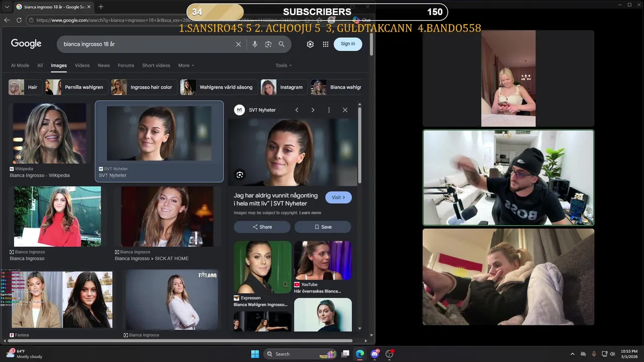Switch to the All results tab

(40, 65)
